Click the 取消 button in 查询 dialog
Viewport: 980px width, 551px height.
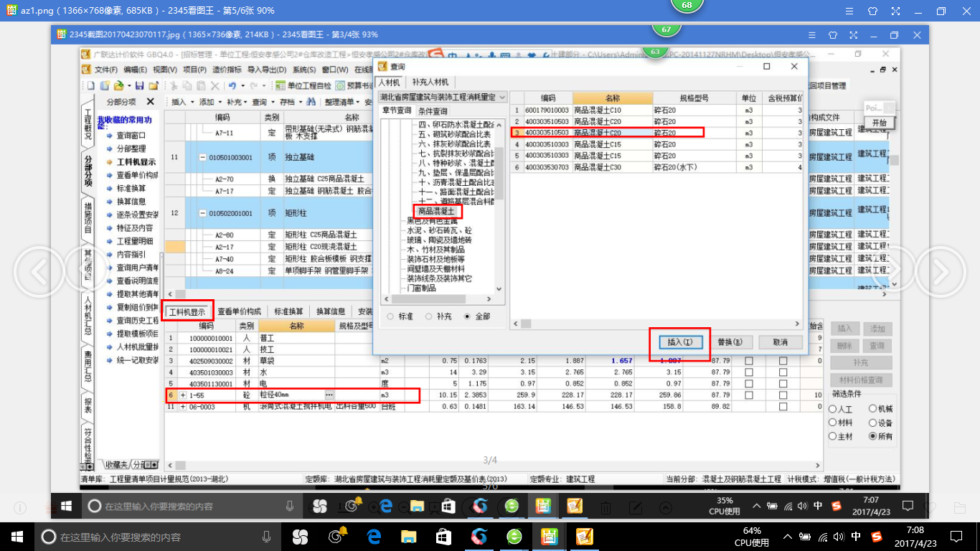click(780, 342)
